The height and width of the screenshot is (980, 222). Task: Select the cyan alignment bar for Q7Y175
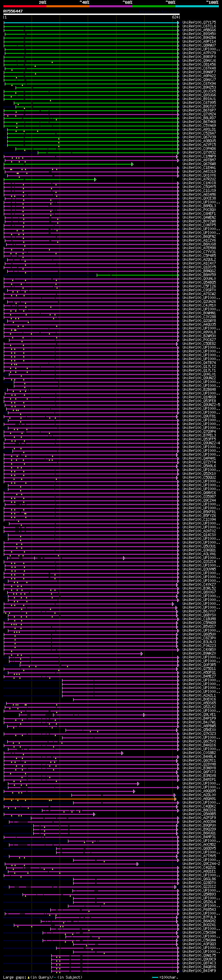pos(92,23)
